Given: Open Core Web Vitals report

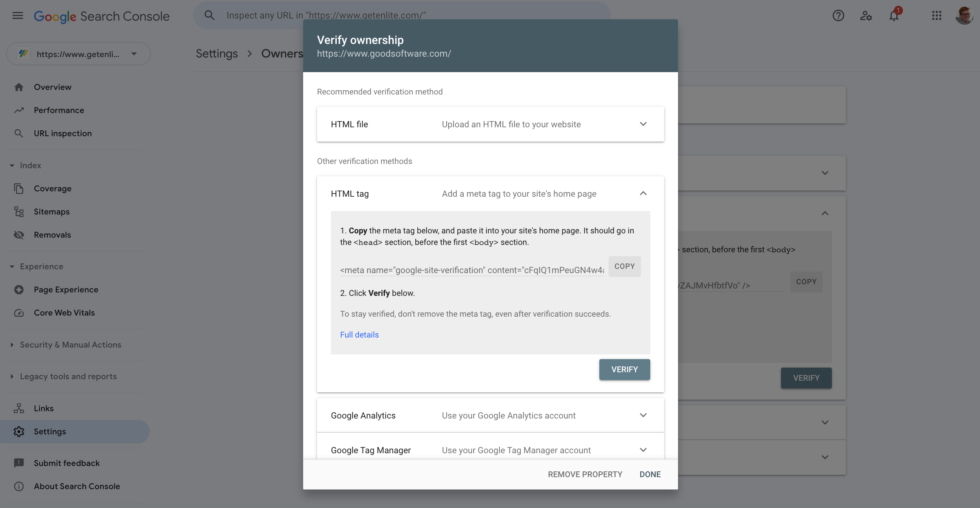Looking at the screenshot, I should pyautogui.click(x=64, y=313).
